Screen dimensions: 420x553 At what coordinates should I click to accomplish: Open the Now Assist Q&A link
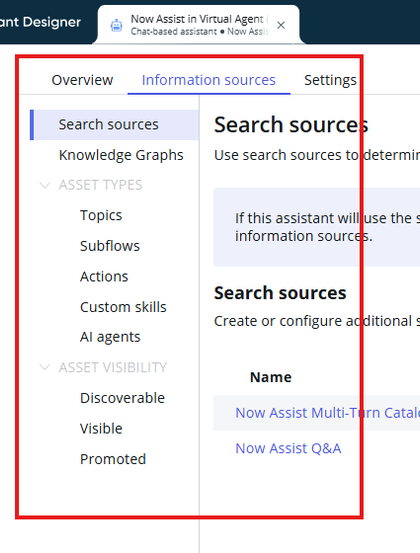[288, 449]
